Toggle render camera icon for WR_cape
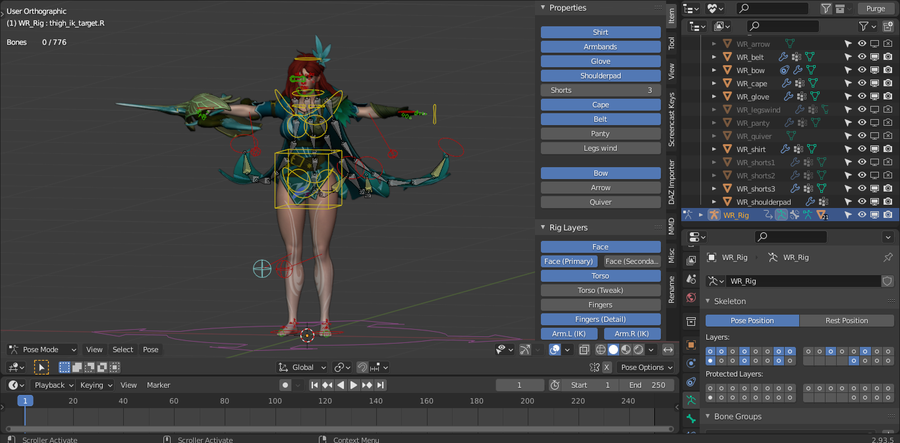Image resolution: width=900 pixels, height=443 pixels. click(887, 83)
